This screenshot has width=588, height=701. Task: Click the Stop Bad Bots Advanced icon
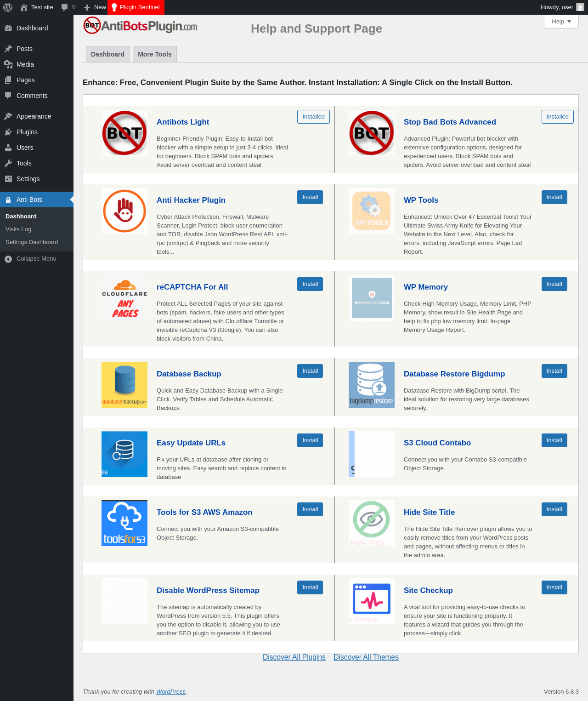(x=372, y=133)
